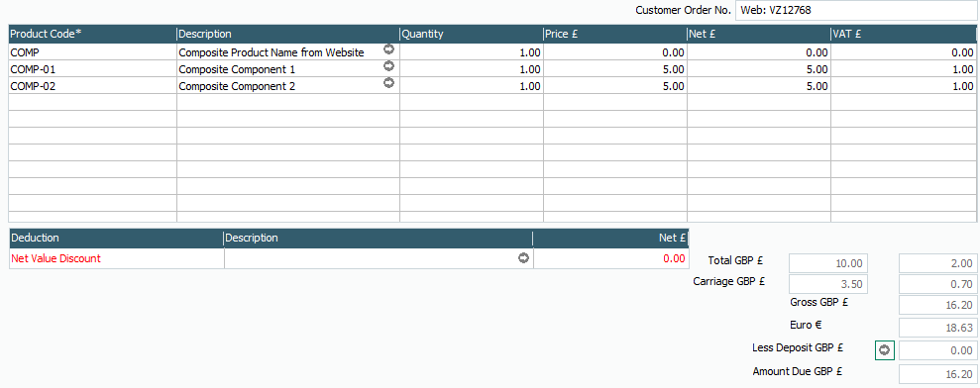
Task: Select product code COMP-02 cell
Action: tap(92, 86)
